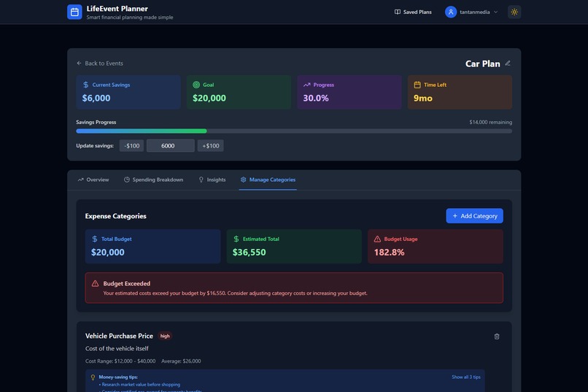Select the Manage Categories tab
The height and width of the screenshot is (392, 588).
click(x=268, y=180)
